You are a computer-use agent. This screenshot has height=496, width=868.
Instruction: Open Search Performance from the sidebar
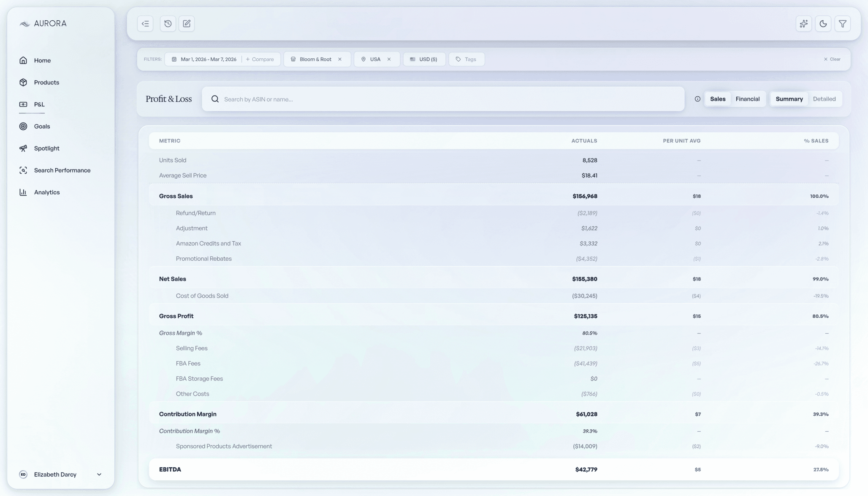(x=62, y=170)
